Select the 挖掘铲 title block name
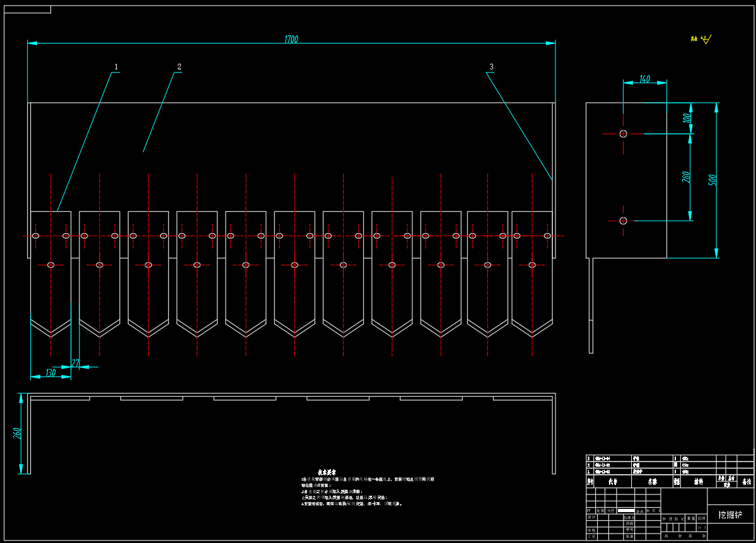 tap(730, 515)
